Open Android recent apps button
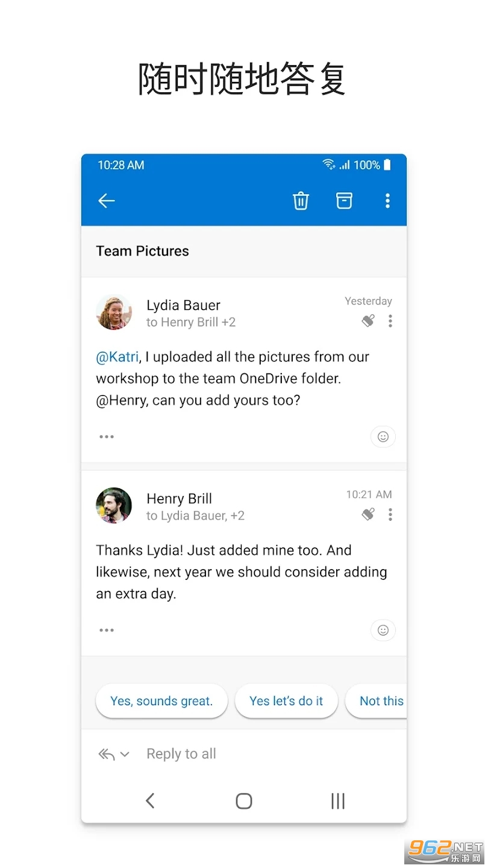This screenshot has height=868, width=488. pyautogui.click(x=338, y=801)
